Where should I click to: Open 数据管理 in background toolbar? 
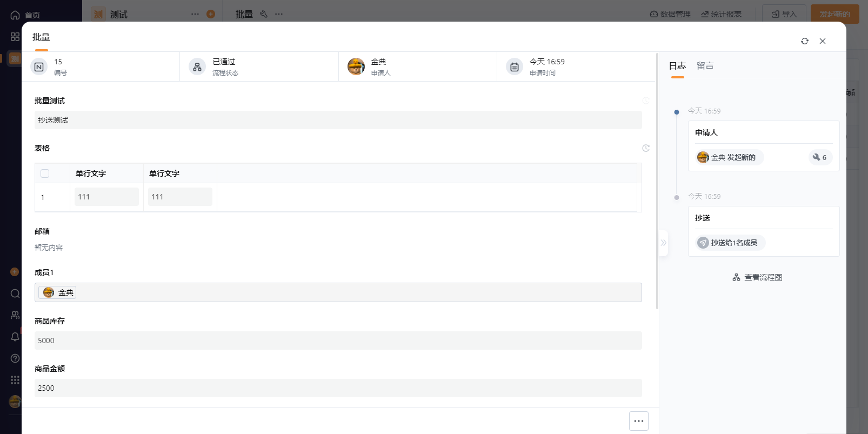pos(670,14)
